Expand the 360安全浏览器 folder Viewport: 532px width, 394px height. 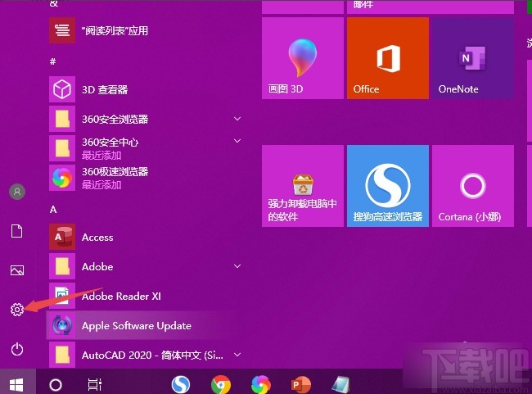point(237,120)
